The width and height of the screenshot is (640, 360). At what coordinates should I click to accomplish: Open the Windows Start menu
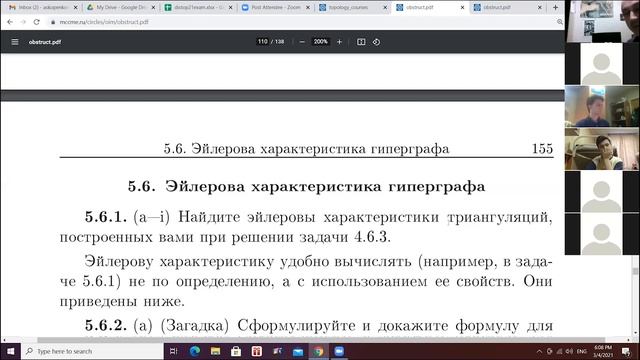tap(10, 351)
